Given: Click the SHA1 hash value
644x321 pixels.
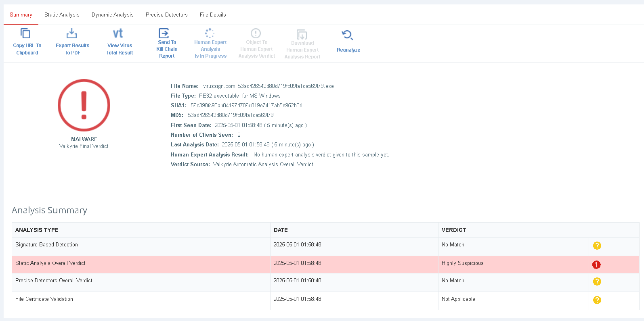Looking at the screenshot, I should pyautogui.click(x=246, y=106).
